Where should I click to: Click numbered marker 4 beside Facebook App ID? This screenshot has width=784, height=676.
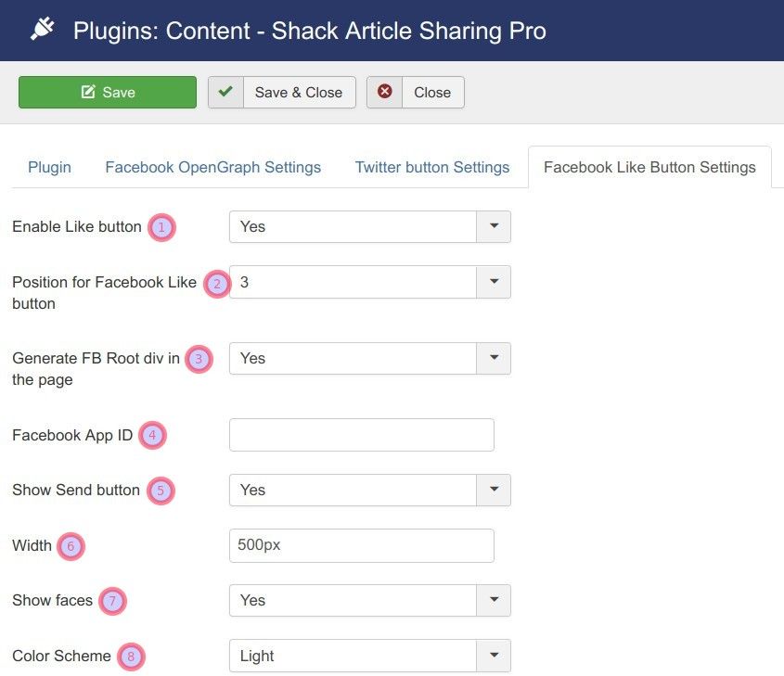(x=152, y=436)
